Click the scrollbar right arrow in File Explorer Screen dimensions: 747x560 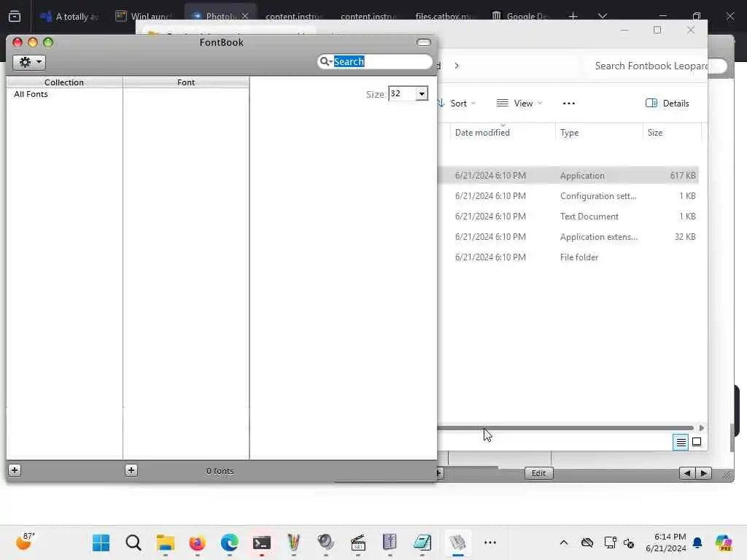(x=701, y=427)
